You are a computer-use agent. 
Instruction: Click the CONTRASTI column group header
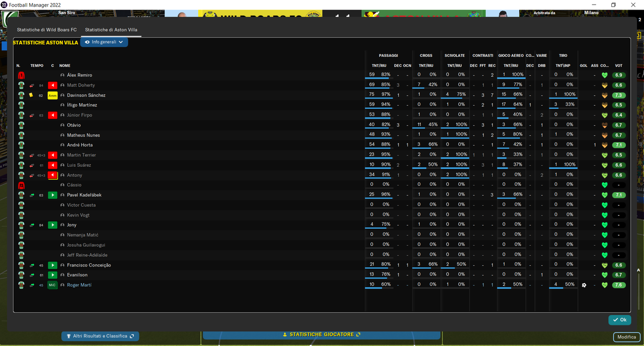(x=482, y=55)
